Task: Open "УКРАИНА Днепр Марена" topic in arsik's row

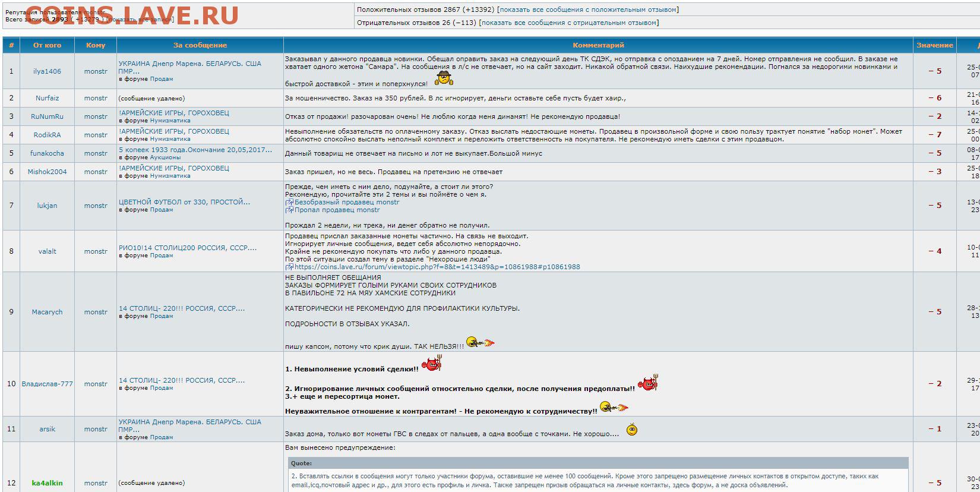Action: (190, 425)
